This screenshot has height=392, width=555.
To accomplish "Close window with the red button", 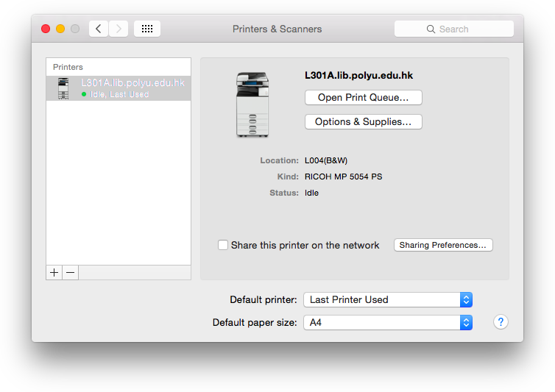I will click(x=46, y=29).
